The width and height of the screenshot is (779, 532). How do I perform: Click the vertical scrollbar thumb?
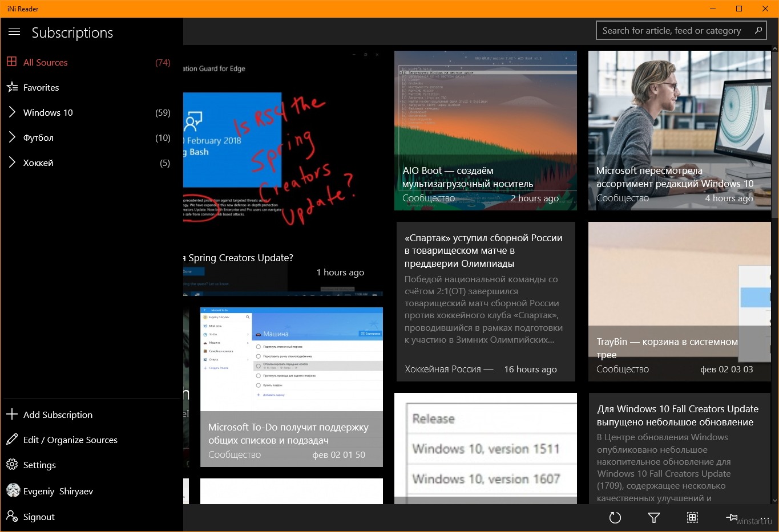tap(774, 135)
